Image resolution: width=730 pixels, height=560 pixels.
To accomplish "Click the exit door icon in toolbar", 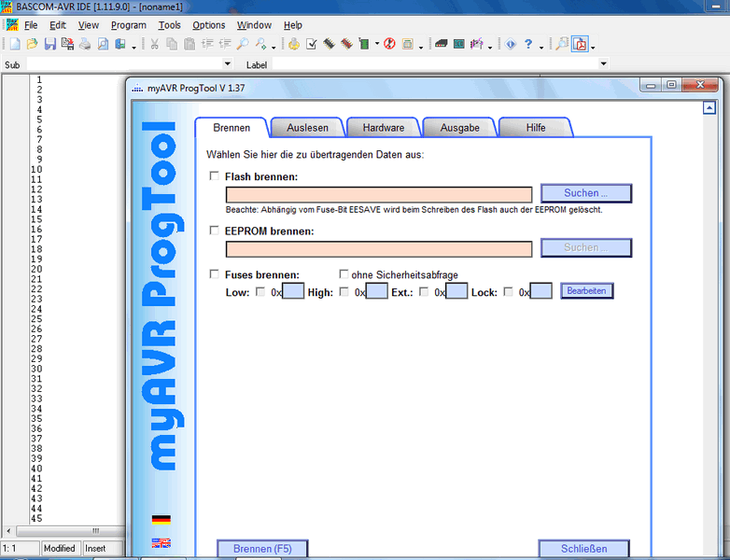I will tap(120, 44).
